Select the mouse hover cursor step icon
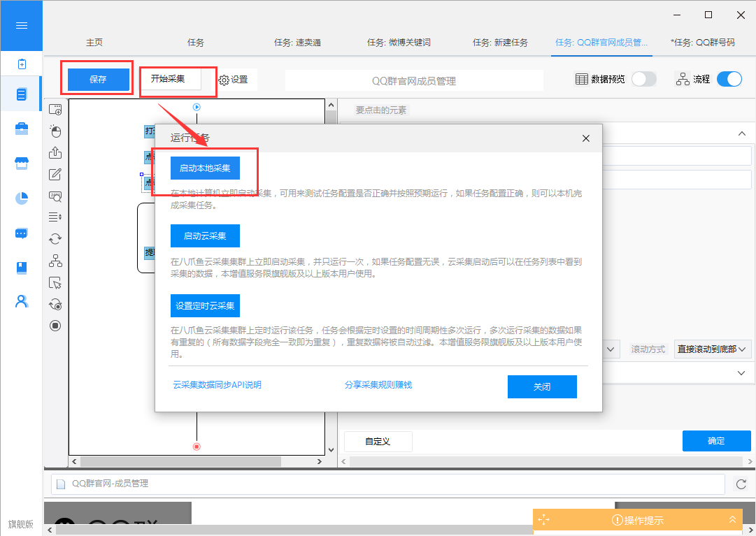The height and width of the screenshot is (536, 756). pos(55,283)
